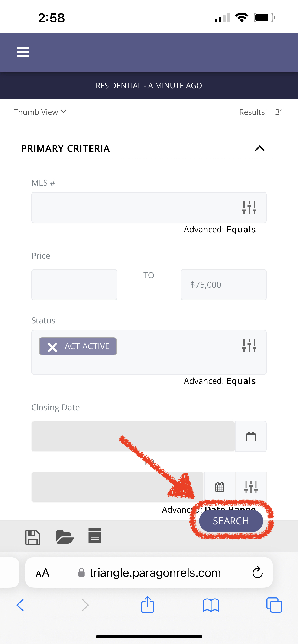Click the SEARCH button

[x=231, y=521]
